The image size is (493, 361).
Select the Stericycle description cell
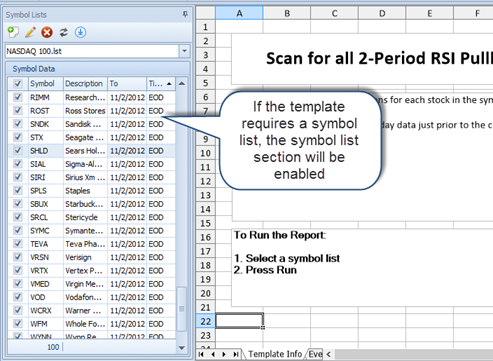coord(85,217)
